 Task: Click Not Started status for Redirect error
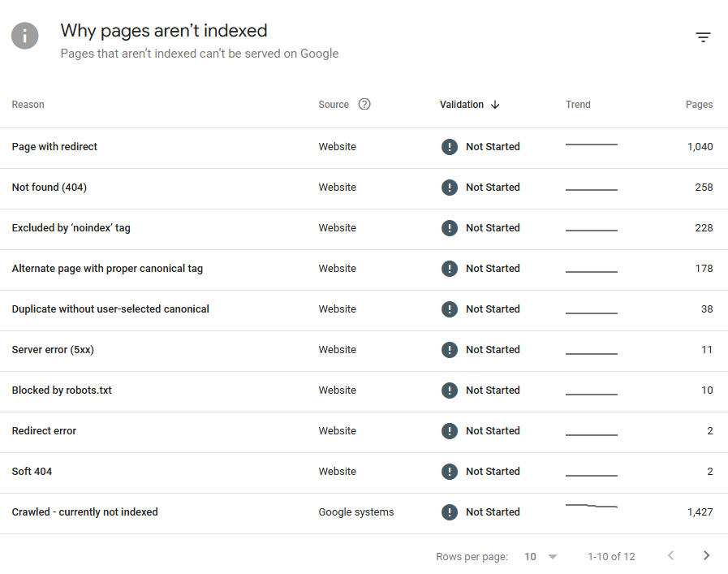tap(493, 431)
